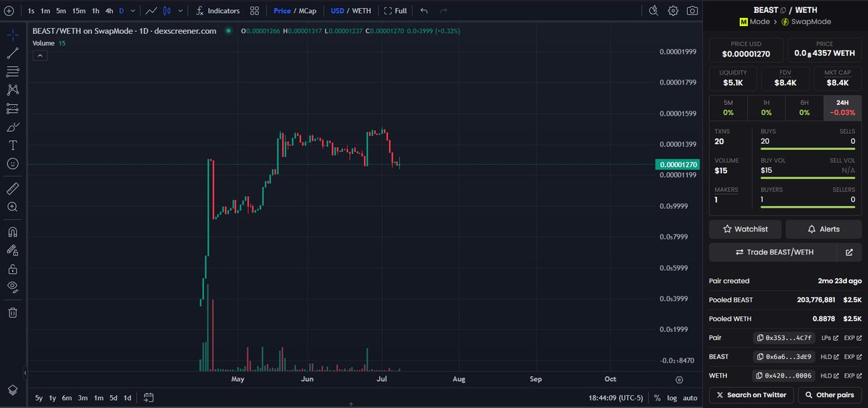
Task: Open trade in external window icon
Action: point(849,252)
